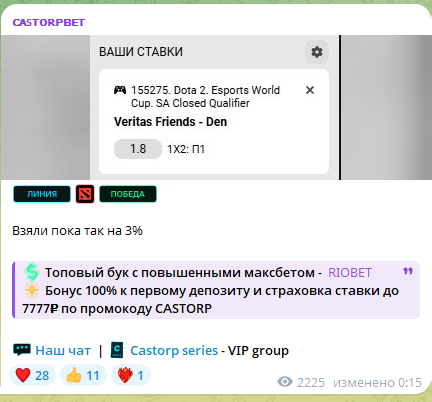Image resolution: width=432 pixels, height=402 pixels.
Task: Click the orange sparkle emoji
Action: 32,290
